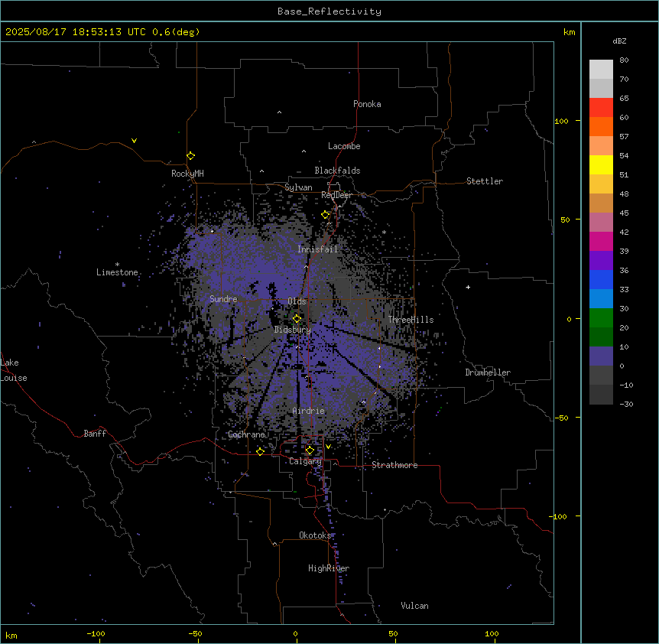Click the Strathmore city label
659x644 pixels.
click(394, 465)
